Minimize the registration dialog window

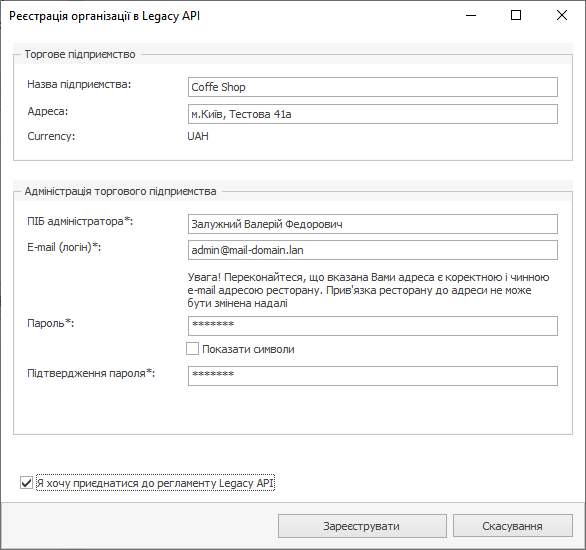(x=471, y=15)
